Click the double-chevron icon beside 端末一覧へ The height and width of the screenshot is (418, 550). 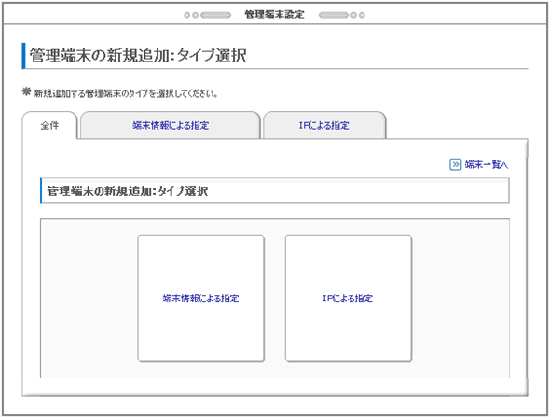455,164
